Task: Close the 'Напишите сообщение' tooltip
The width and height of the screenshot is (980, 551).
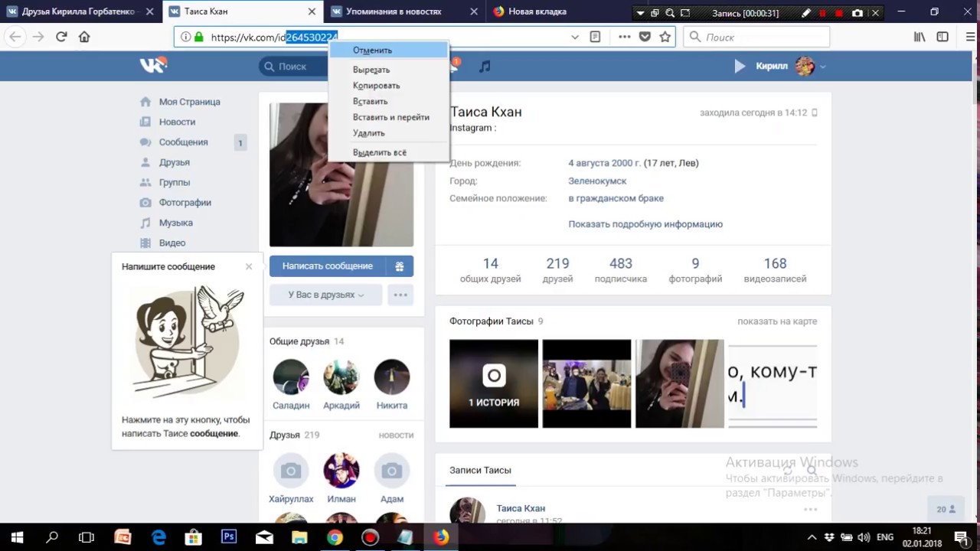Action: pos(249,266)
